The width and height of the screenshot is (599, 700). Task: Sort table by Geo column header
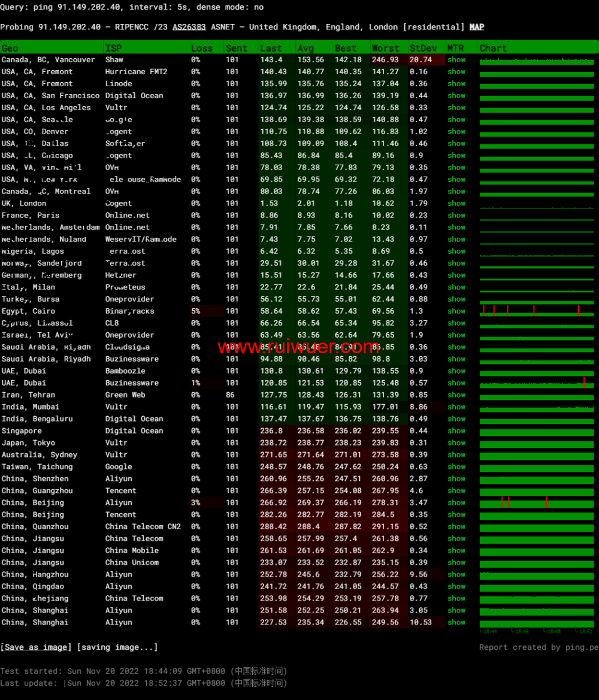pyautogui.click(x=10, y=48)
